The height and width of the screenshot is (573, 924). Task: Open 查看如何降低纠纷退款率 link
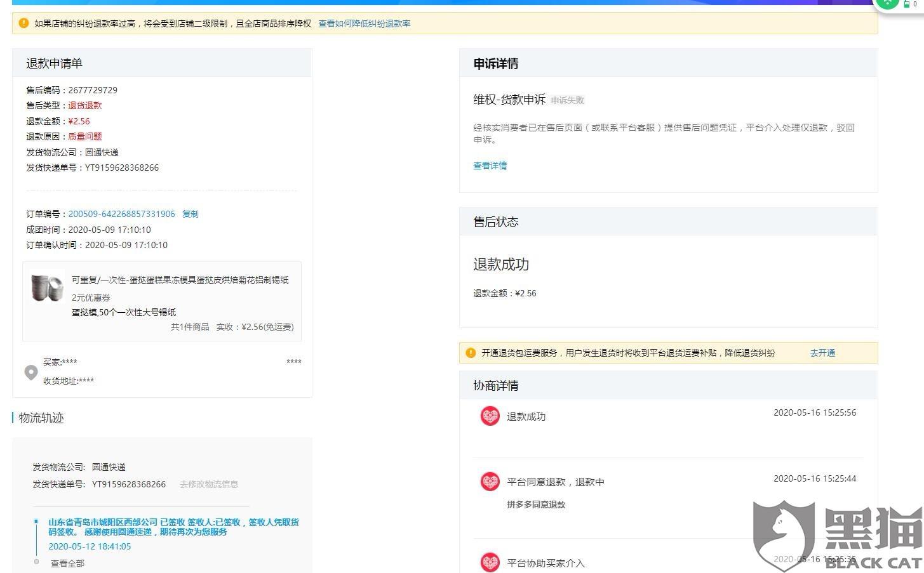(364, 23)
